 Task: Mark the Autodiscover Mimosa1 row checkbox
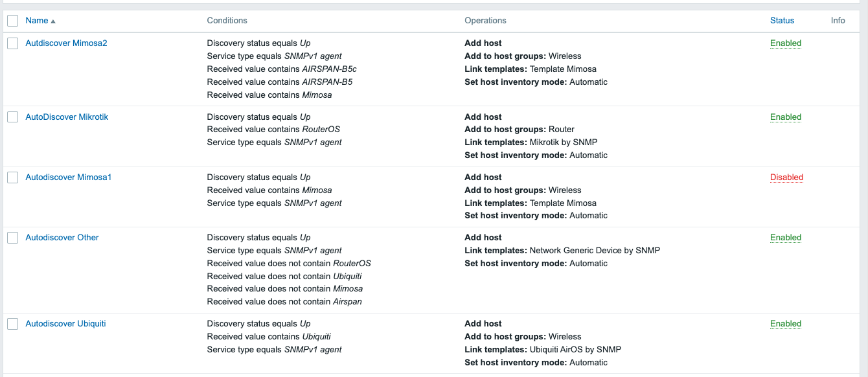pos(12,177)
